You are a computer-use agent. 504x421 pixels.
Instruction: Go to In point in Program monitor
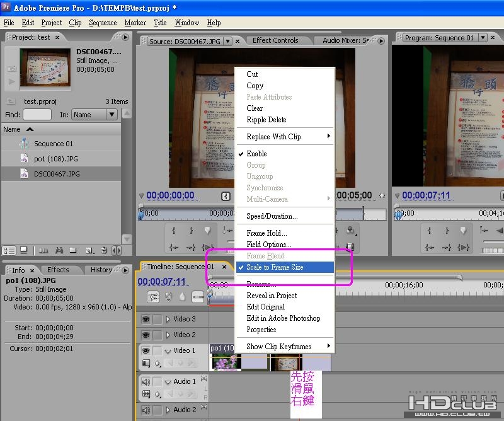coord(430,247)
